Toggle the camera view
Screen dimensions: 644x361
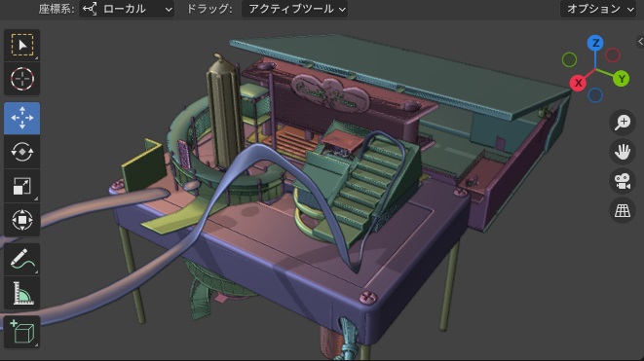(x=623, y=181)
